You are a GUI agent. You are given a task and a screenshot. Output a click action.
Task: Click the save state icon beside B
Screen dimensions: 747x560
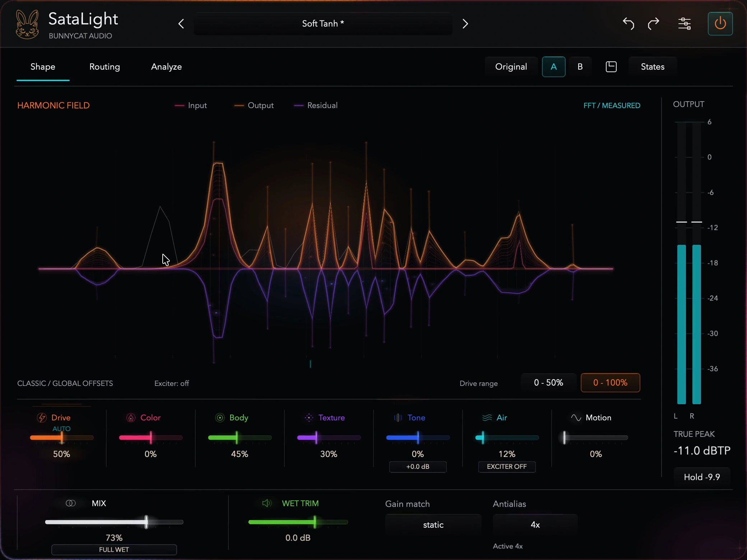pos(611,67)
